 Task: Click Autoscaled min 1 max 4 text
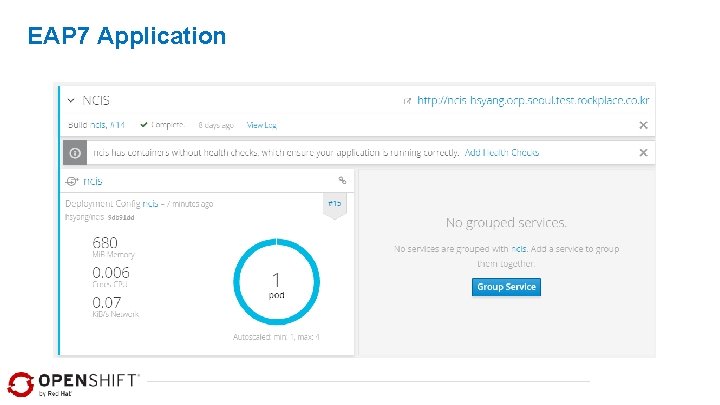[x=276, y=337]
